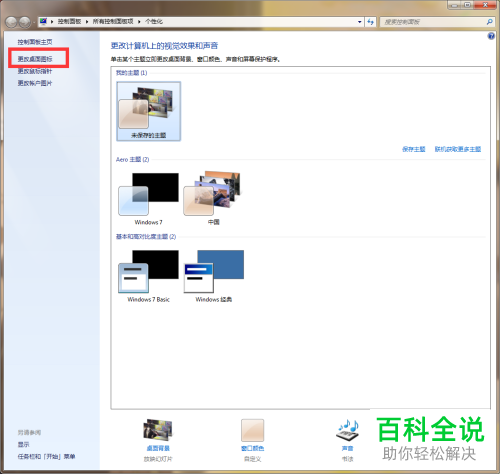Click the window minimize button
500x474 pixels.
(454, 5)
